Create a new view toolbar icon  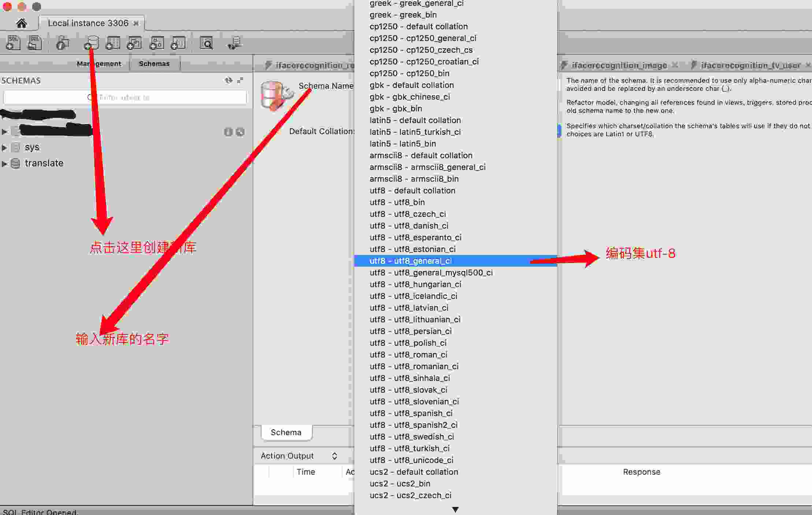pos(134,43)
